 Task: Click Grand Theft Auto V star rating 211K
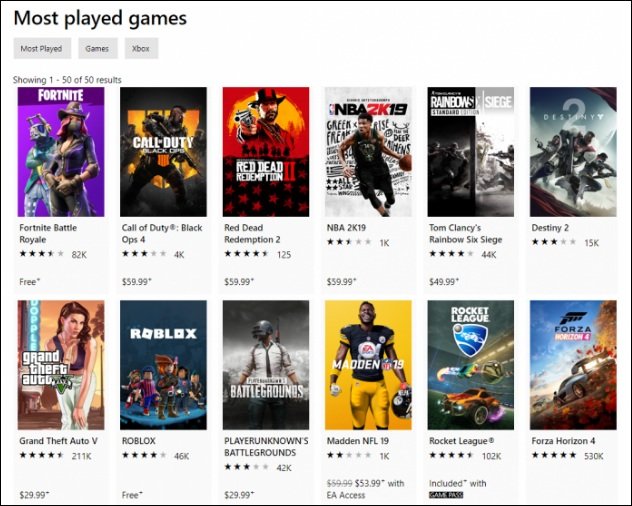click(x=56, y=456)
